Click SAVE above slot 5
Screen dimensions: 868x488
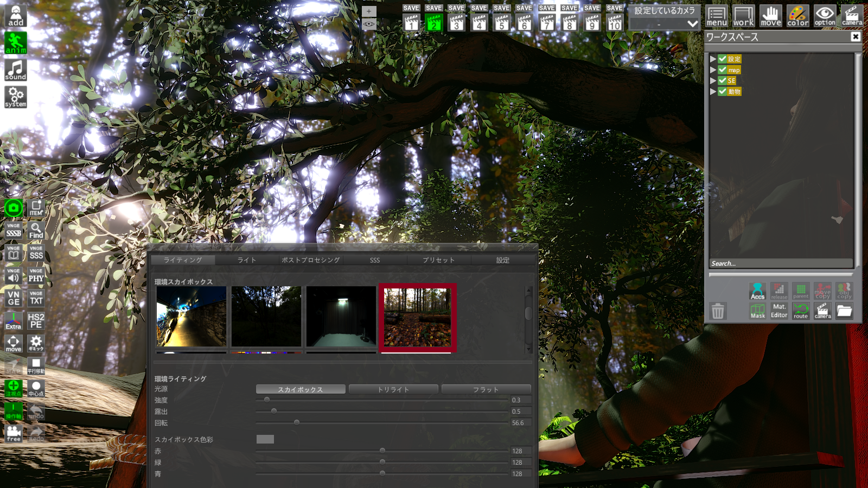click(x=502, y=8)
